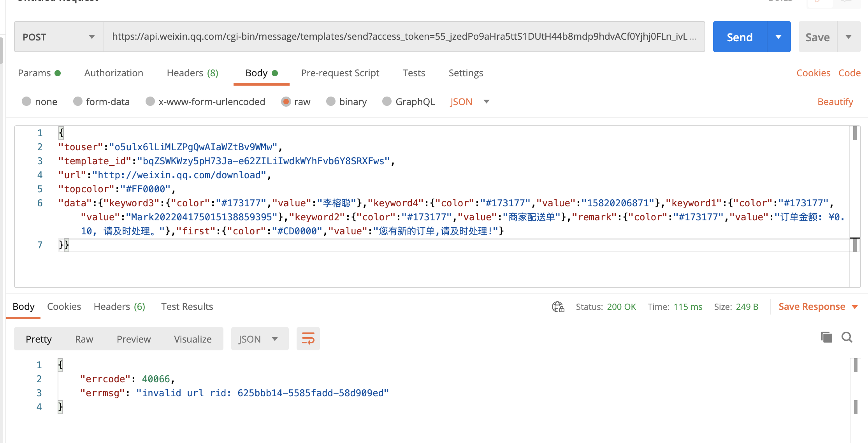The image size is (868, 443).
Task: Open the Cookies link at top right
Action: point(813,73)
